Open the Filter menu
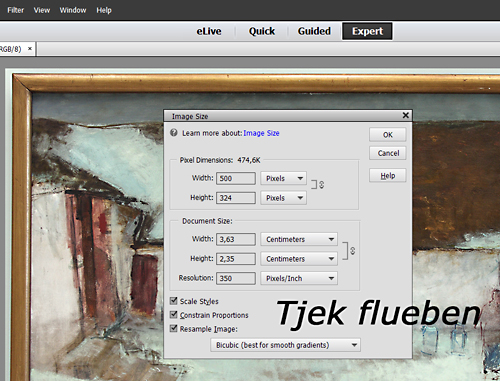 click(x=15, y=10)
